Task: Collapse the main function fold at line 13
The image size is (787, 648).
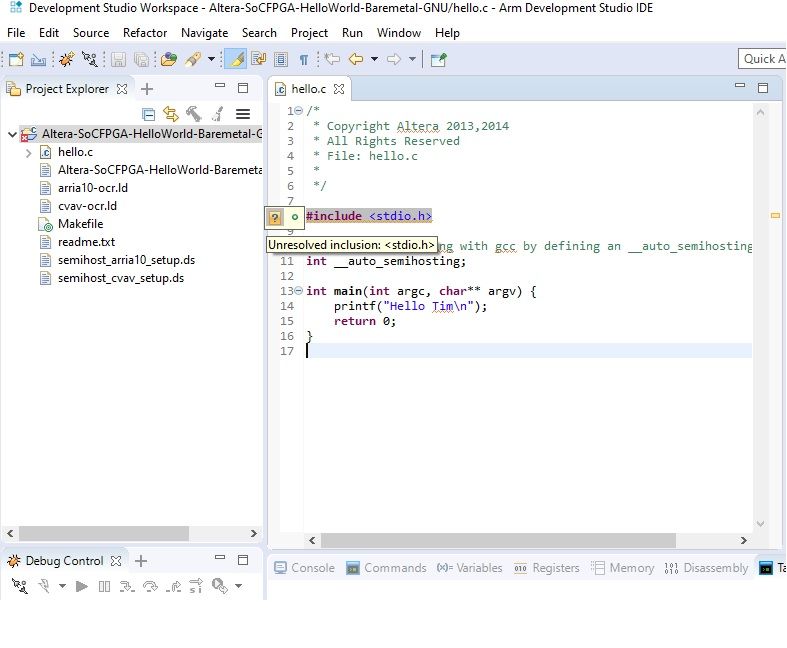Action: (299, 291)
